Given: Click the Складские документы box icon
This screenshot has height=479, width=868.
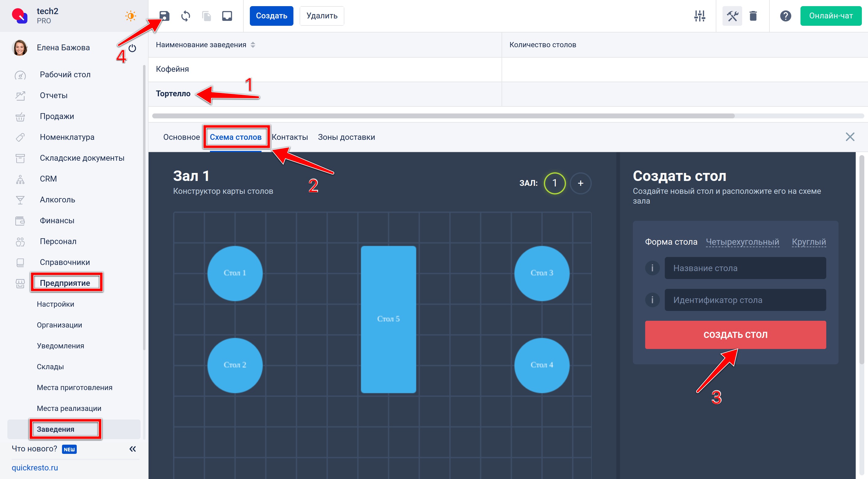Looking at the screenshot, I should [20, 158].
